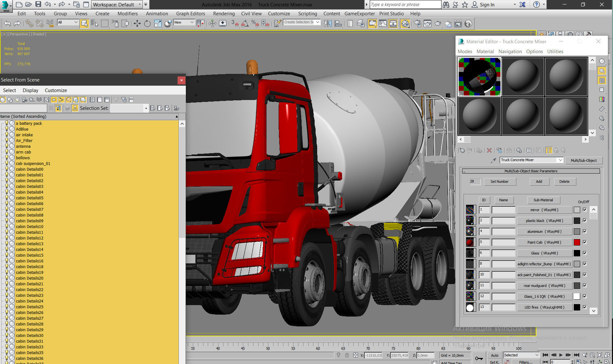Viewport: 613px width, 364px height.
Task: Click the teapot Render Production icon
Action: click(x=438, y=23)
